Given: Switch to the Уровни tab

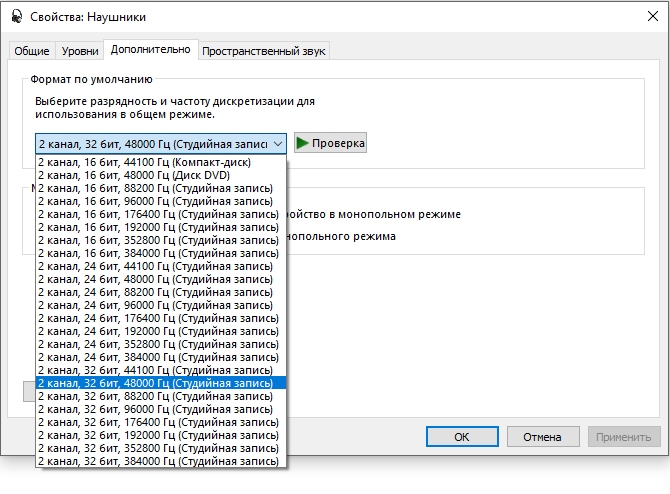Looking at the screenshot, I should pos(80,51).
